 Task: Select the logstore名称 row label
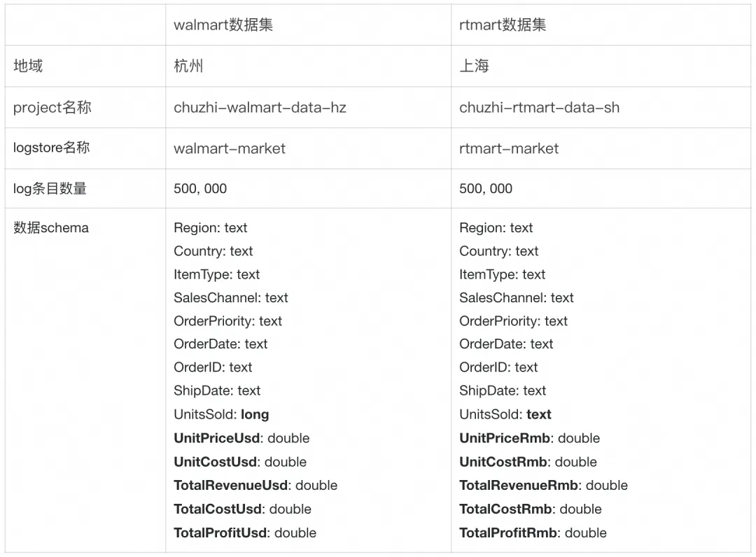pyautogui.click(x=51, y=148)
